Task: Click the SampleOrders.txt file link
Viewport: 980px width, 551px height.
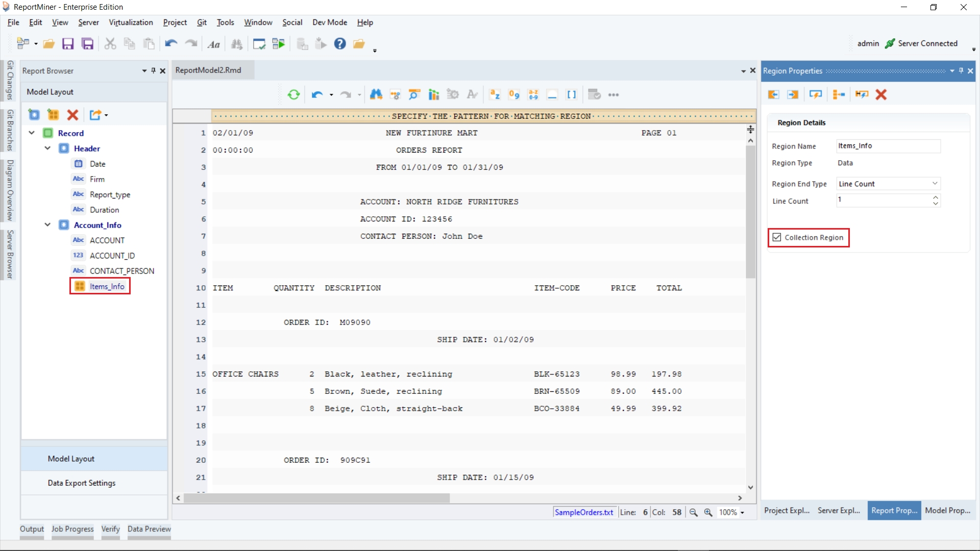Action: 584,512
